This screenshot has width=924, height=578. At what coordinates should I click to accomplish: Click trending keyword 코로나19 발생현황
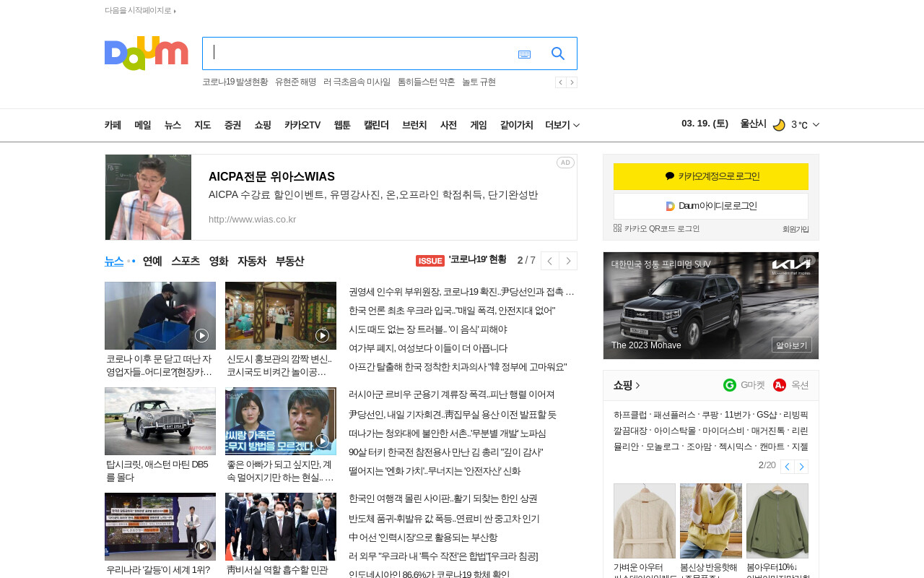(235, 82)
